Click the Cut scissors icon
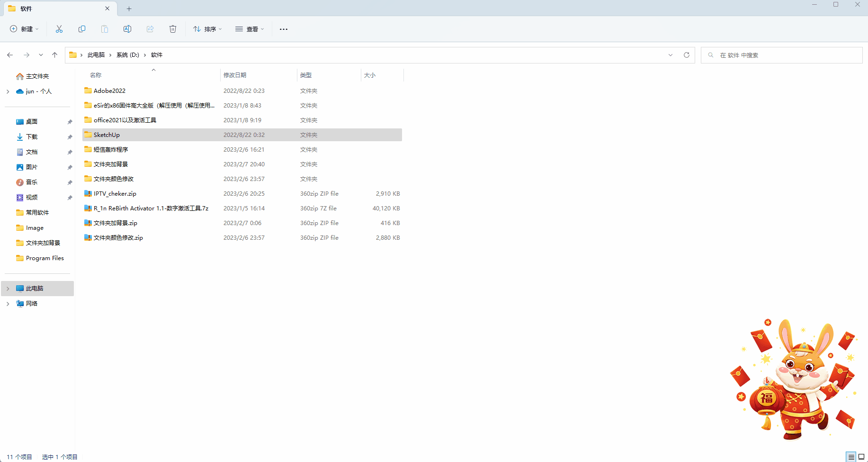 click(x=59, y=29)
